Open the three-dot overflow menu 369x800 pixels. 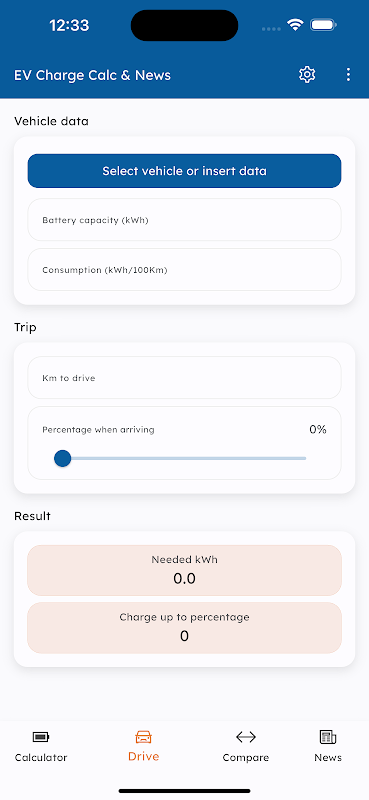(348, 74)
